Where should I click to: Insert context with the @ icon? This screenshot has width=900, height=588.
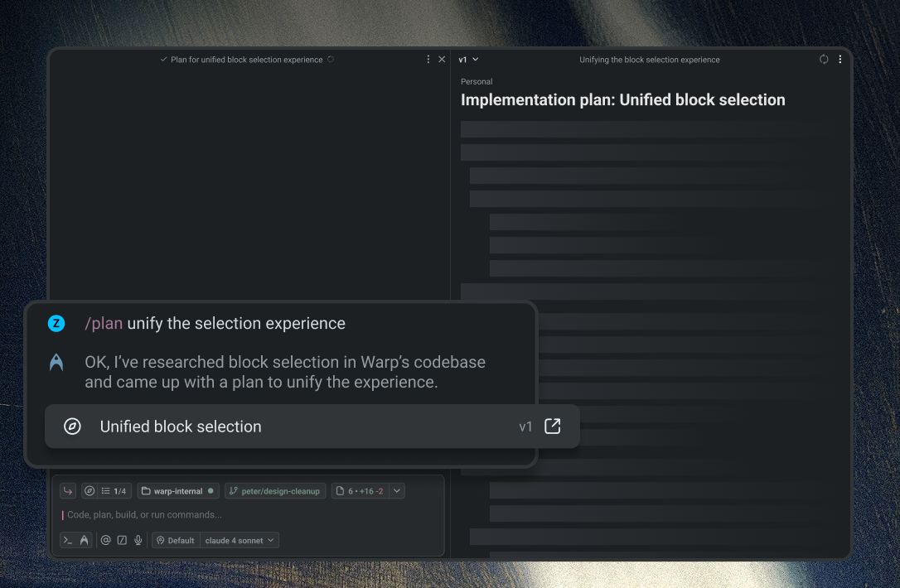pyautogui.click(x=105, y=541)
